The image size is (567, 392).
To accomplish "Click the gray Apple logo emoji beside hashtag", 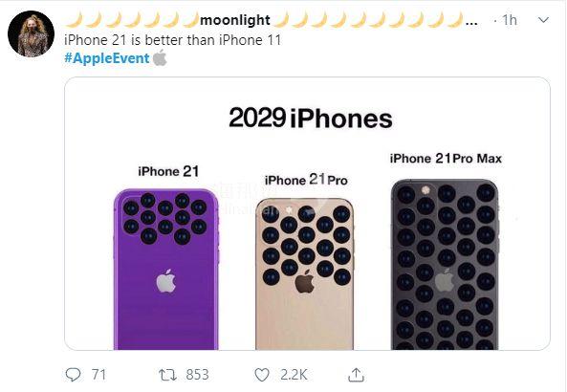I will 160,58.
